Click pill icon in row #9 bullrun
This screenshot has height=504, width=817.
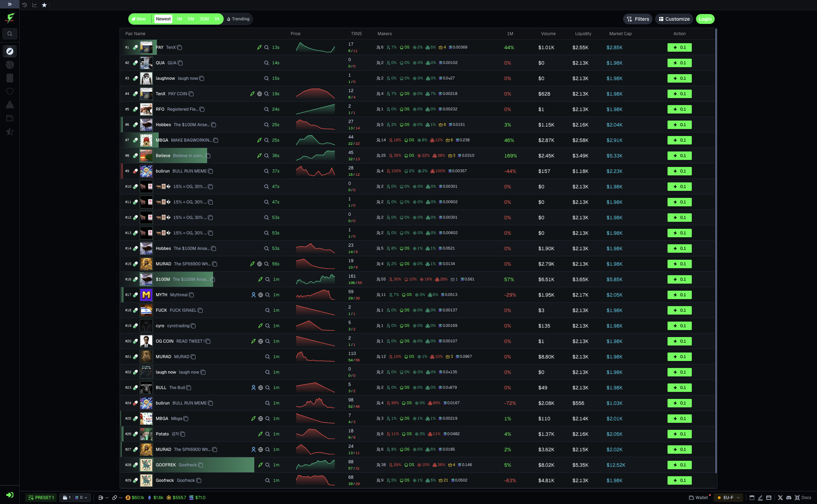point(135,171)
